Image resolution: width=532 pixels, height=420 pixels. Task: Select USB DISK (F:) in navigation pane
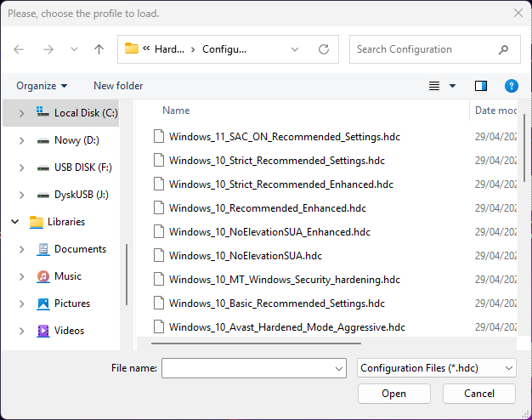[82, 167]
